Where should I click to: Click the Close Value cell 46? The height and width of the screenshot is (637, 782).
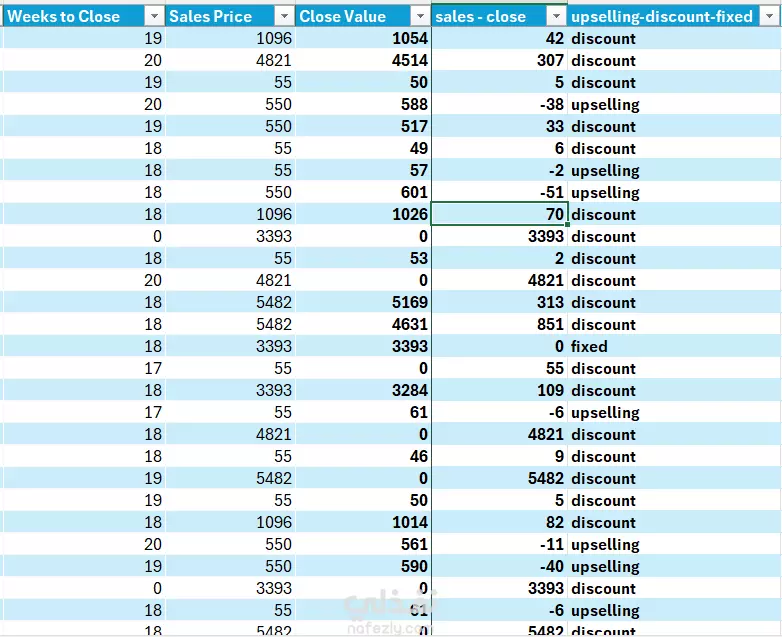pyautogui.click(x=363, y=456)
